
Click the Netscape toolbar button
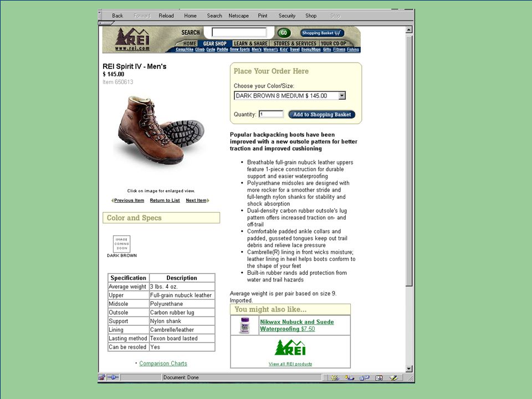(x=238, y=16)
